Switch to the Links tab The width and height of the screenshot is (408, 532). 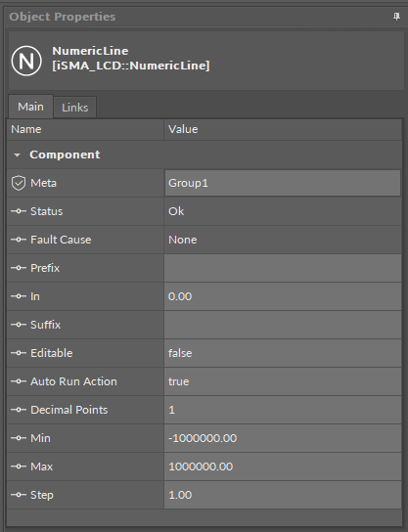[x=74, y=108]
